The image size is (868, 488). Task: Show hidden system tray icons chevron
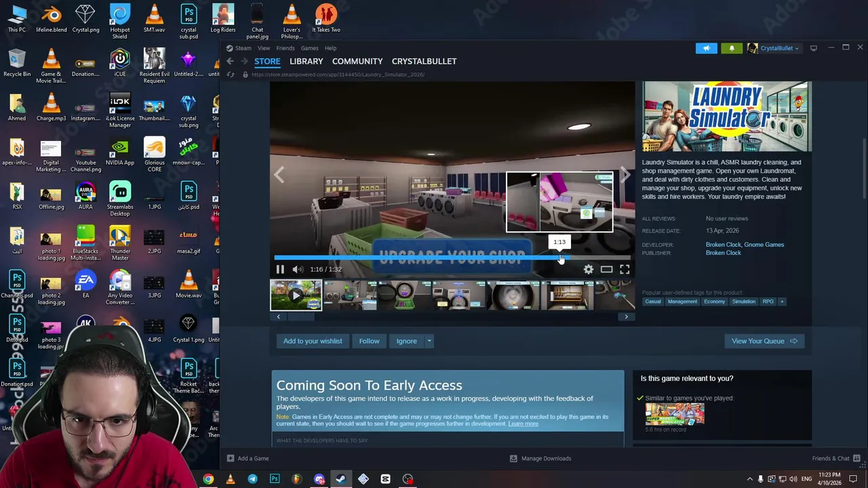[x=749, y=479]
